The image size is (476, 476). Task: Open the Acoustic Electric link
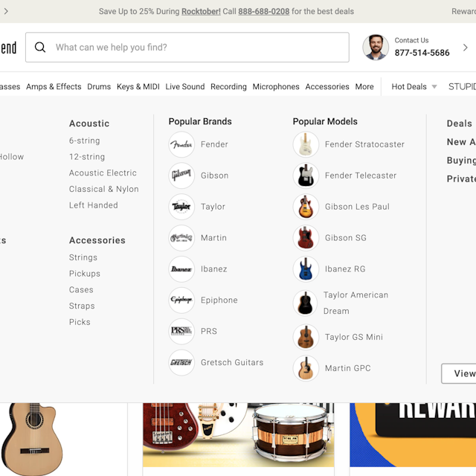[103, 173]
